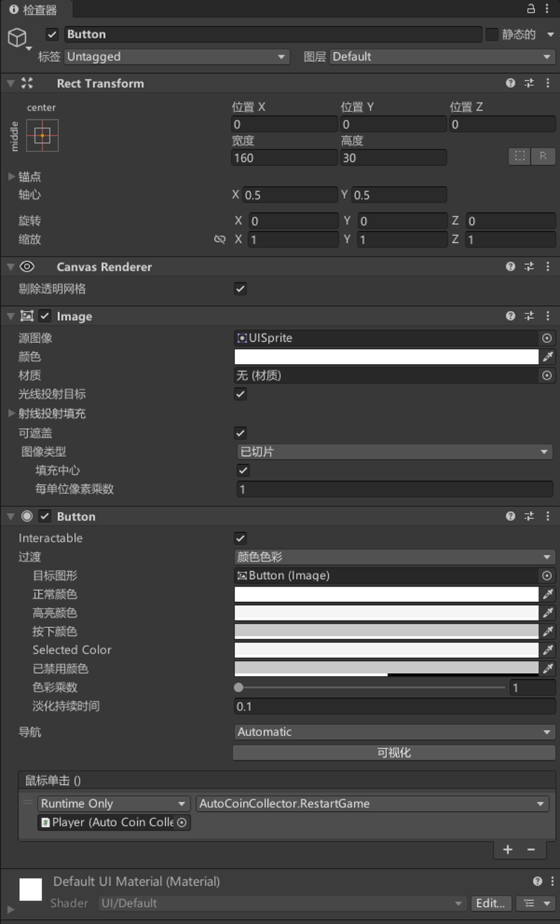This screenshot has width=560, height=924.
Task: Open the 图像类型 已切片 dropdown
Action: pyautogui.click(x=394, y=452)
